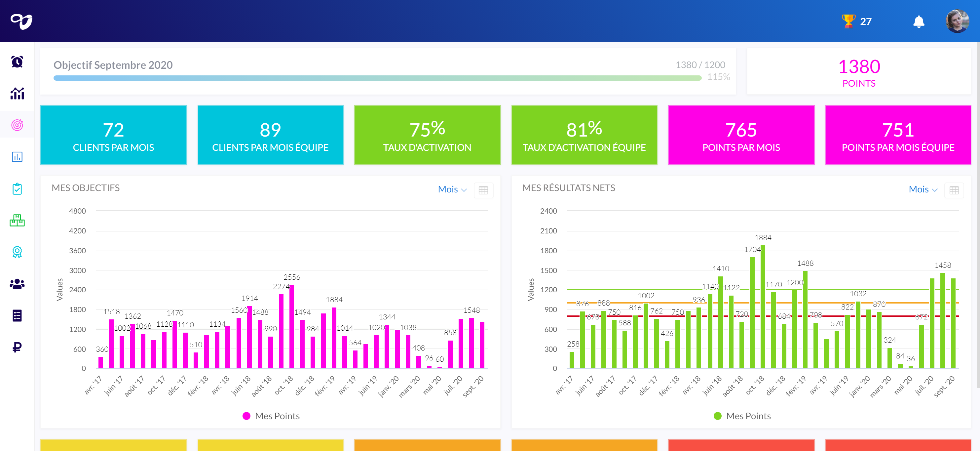Open the bar chart report sidebar icon
Image resolution: width=980 pixels, height=451 pixels.
(x=17, y=157)
